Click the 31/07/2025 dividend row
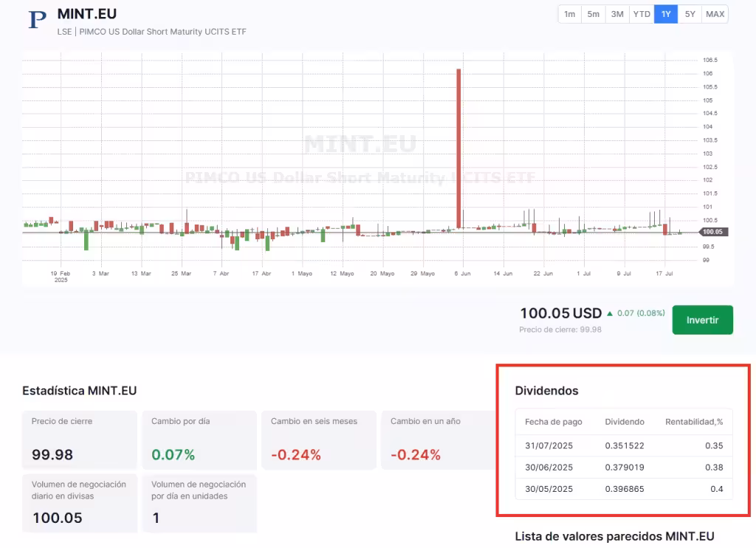Screen dimensions: 756x548 (623, 445)
